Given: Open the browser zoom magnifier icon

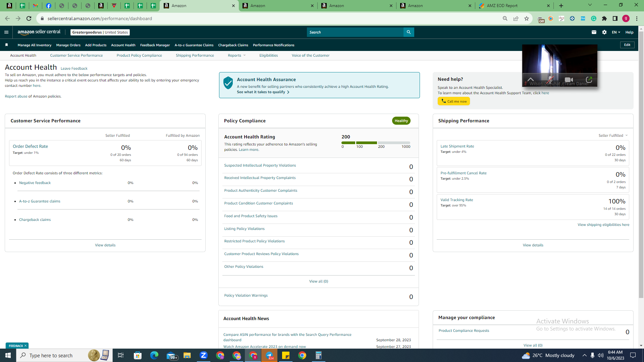Looking at the screenshot, I should point(505,18).
